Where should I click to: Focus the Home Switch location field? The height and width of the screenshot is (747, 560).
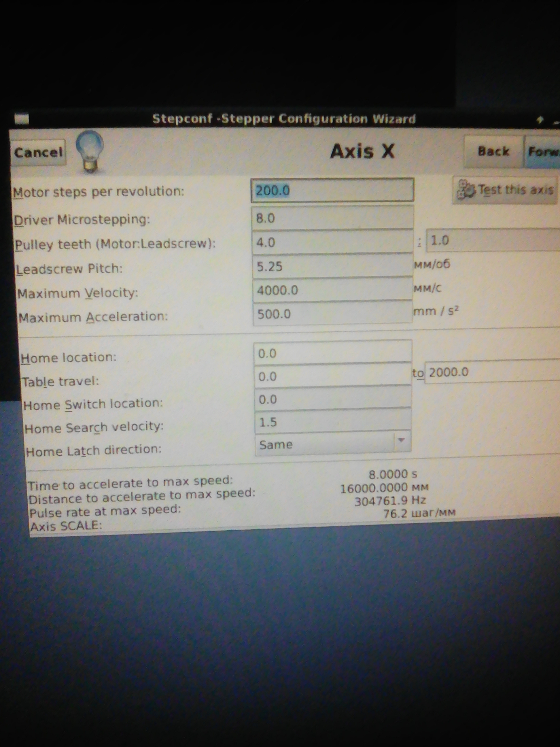coord(332,399)
